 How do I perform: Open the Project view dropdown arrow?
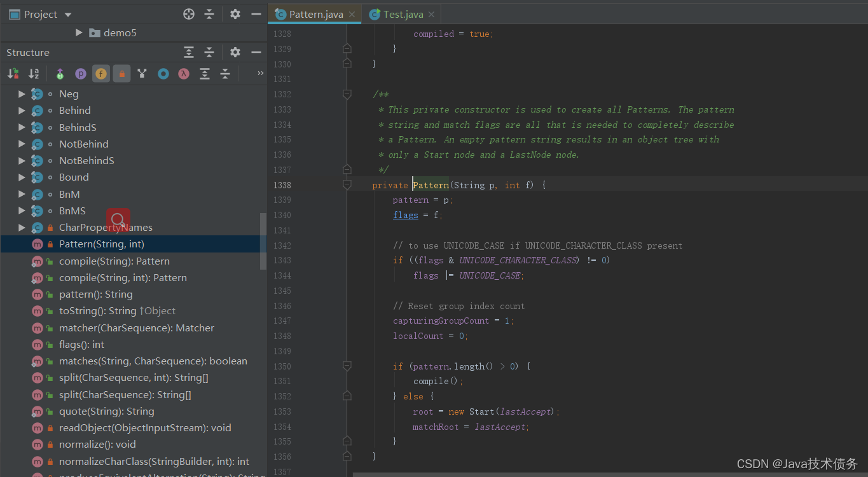(x=68, y=15)
